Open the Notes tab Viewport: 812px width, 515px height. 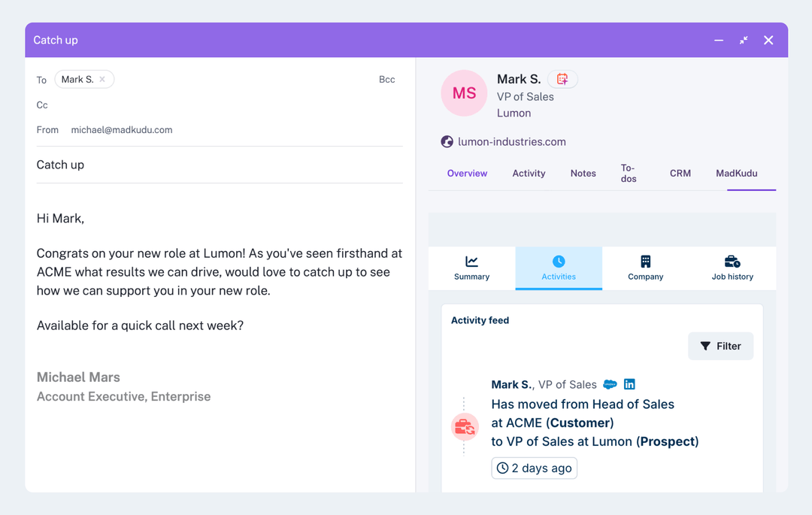pyautogui.click(x=583, y=173)
